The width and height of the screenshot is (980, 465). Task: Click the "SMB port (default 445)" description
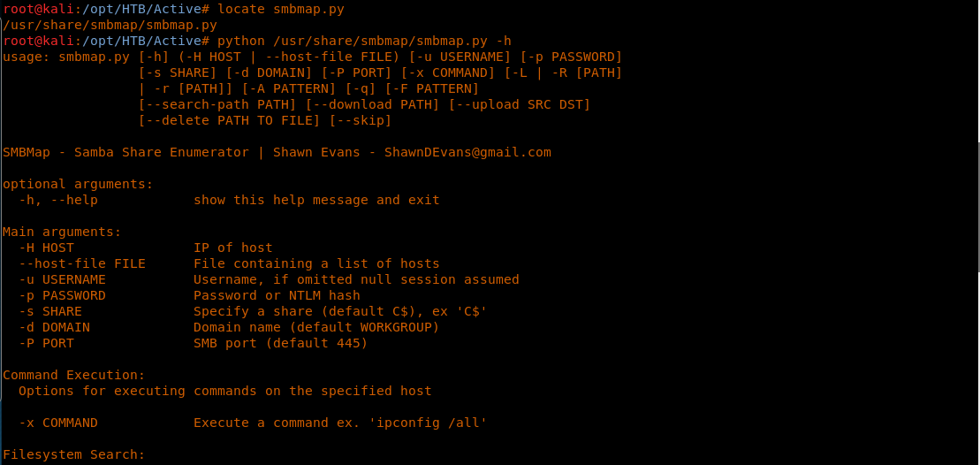coord(280,343)
